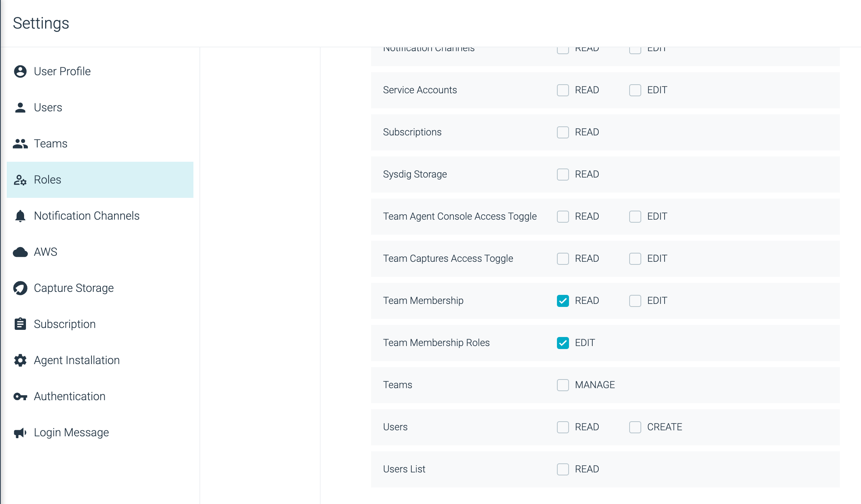Enable READ for Team Agent Console Access Toggle
Viewport: 861px width, 504px height.
tap(563, 217)
